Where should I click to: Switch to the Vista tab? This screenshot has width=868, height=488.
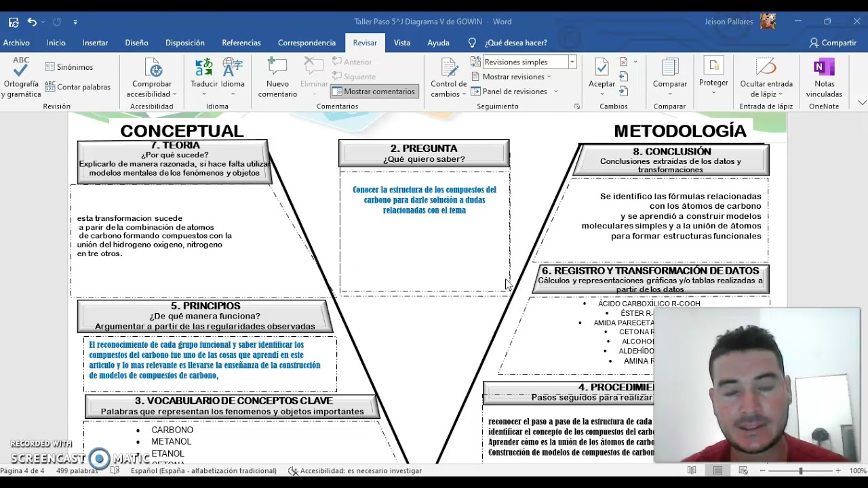pos(402,43)
